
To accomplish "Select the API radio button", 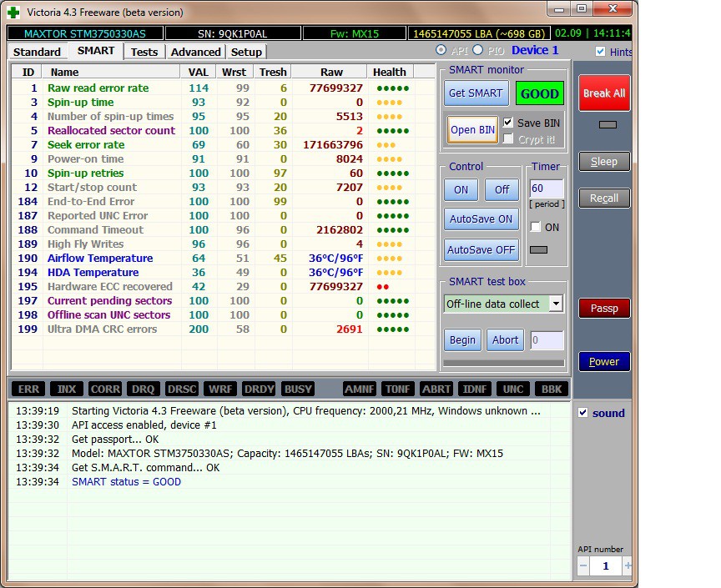I will (x=441, y=50).
